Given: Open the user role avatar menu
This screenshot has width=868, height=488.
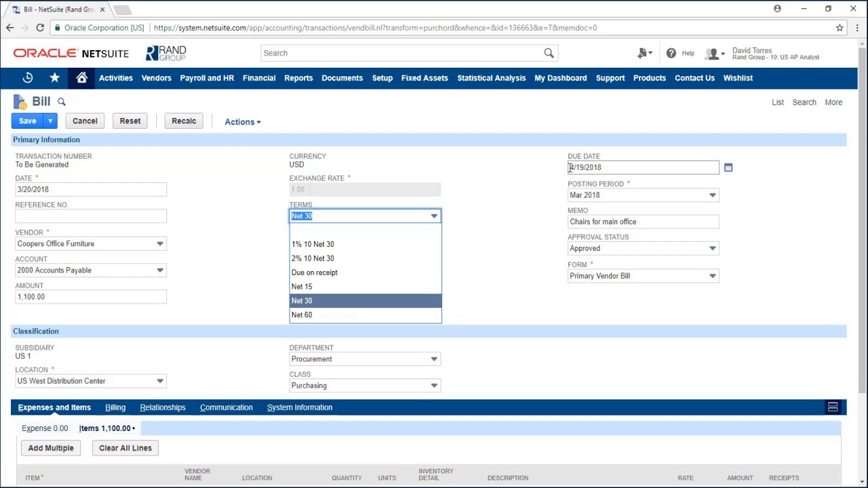Looking at the screenshot, I should tap(714, 54).
